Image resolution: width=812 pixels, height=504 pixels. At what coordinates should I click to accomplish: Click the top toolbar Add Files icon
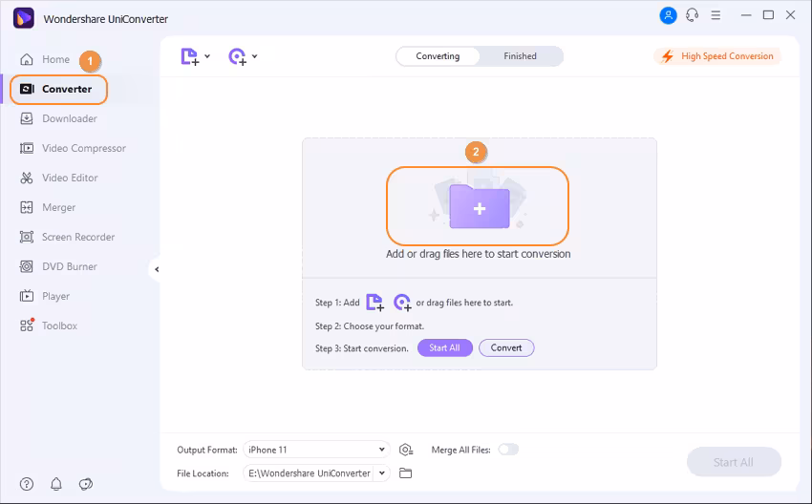(189, 56)
